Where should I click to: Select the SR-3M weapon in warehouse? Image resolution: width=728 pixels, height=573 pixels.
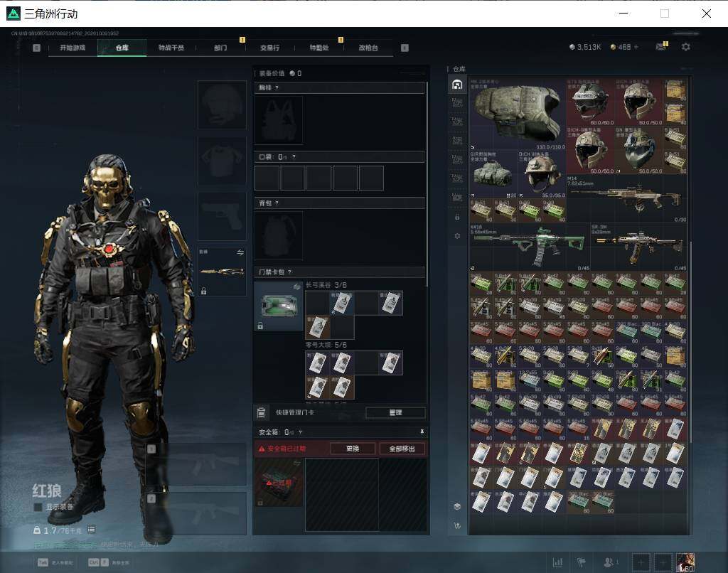click(x=639, y=247)
